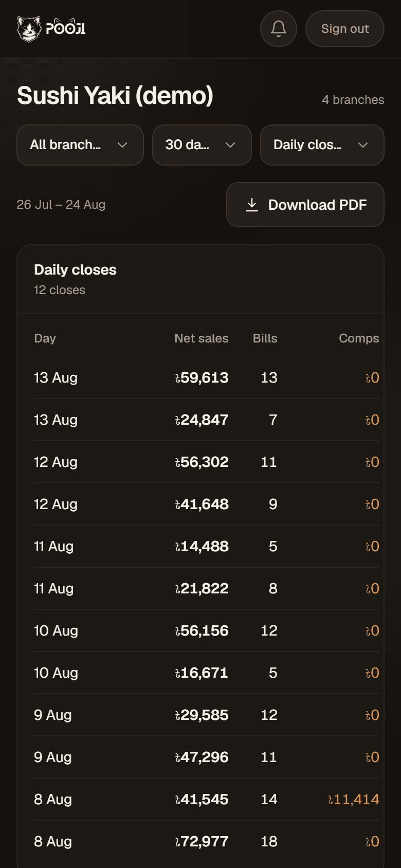Image resolution: width=401 pixels, height=868 pixels.
Task: Click bills count 11 in 56,302 row
Action: tap(269, 462)
